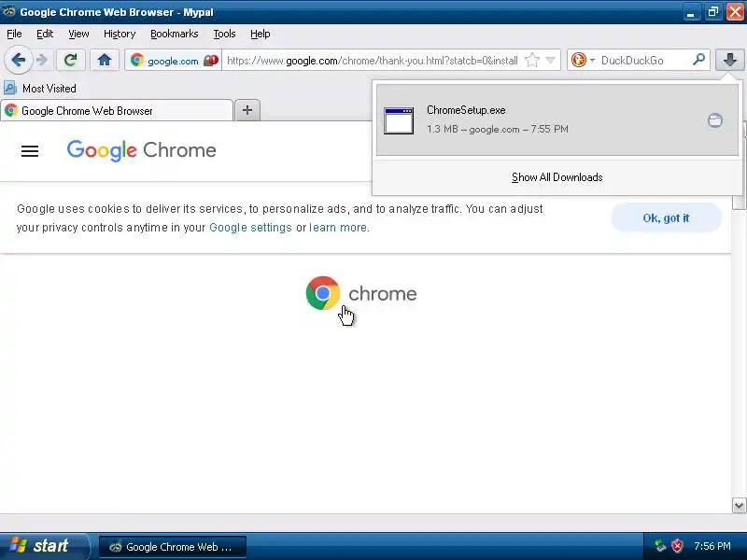Reload the page with the refresh icon
Viewport: 747px width, 560px height.
click(71, 60)
